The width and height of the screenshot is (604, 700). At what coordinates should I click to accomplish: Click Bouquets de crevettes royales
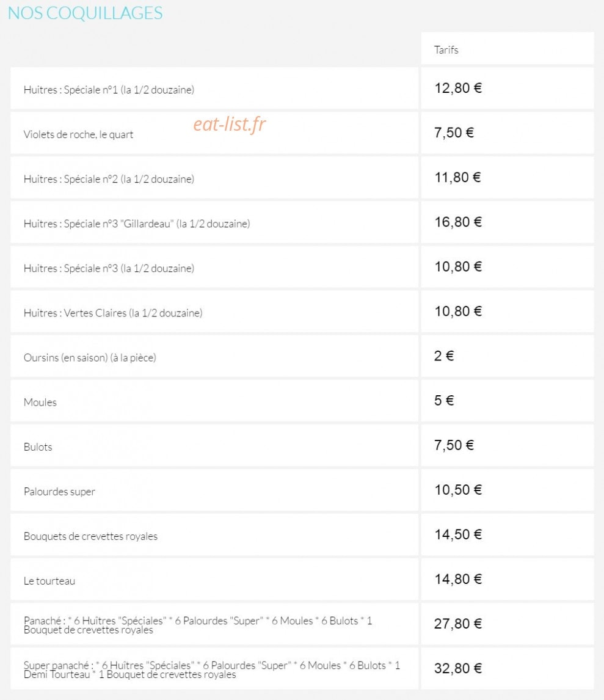click(x=90, y=536)
